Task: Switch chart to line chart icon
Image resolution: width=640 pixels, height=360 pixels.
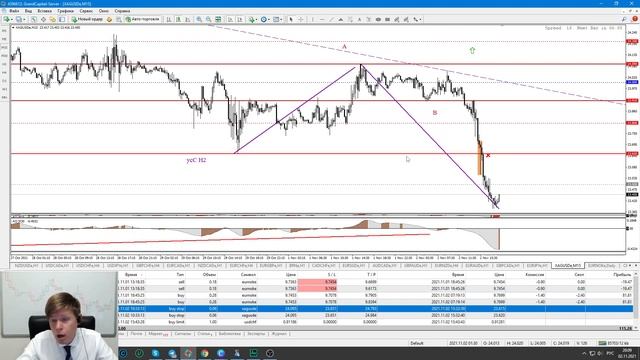Action: coord(188,19)
